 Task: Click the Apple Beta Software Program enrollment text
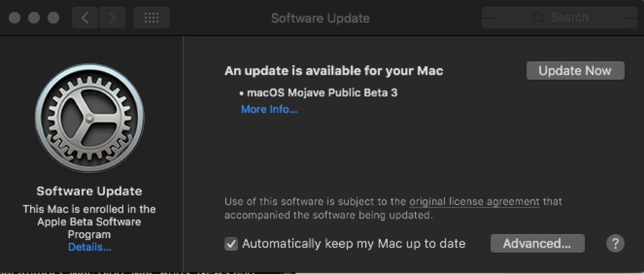(90, 222)
